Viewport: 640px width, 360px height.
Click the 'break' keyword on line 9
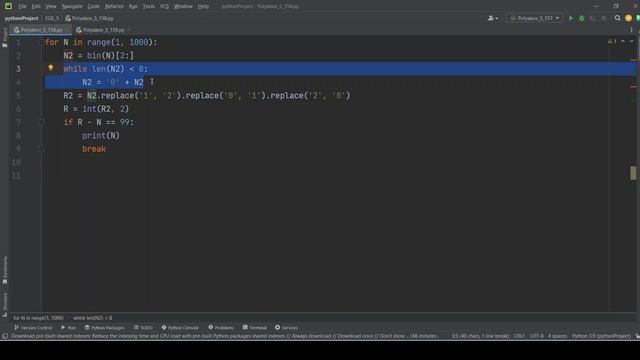[x=94, y=149]
